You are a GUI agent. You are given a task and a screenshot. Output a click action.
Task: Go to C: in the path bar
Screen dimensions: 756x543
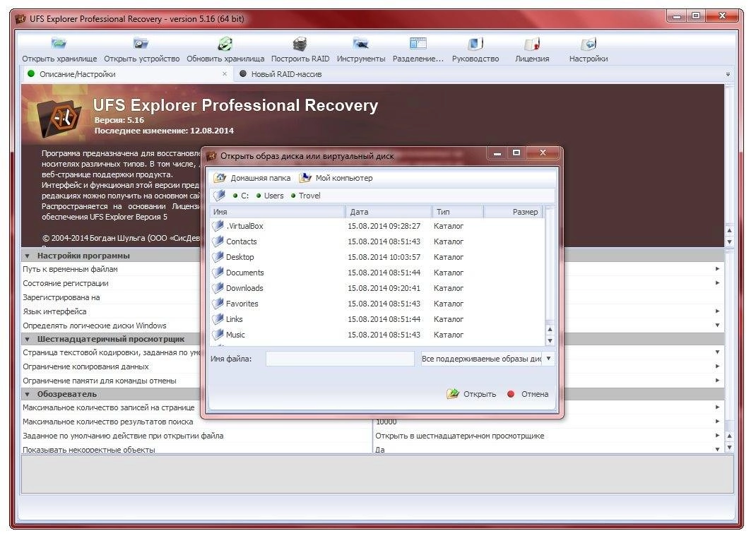pos(244,196)
